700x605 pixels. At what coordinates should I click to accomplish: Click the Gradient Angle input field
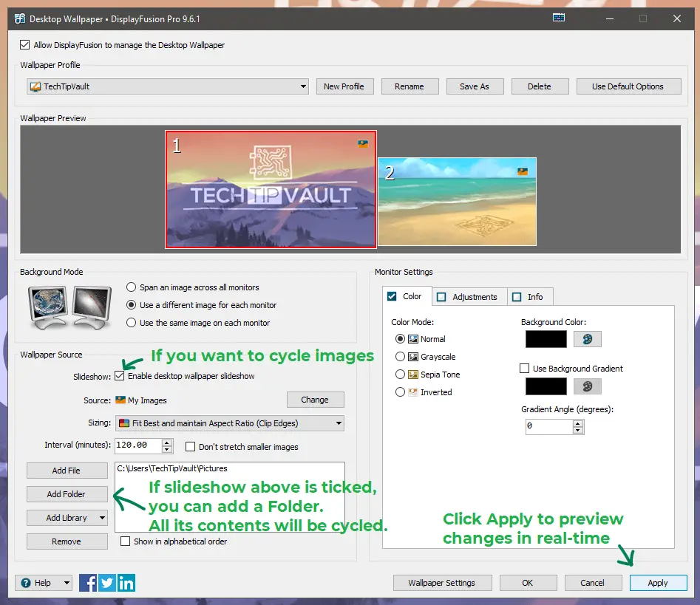coord(549,426)
